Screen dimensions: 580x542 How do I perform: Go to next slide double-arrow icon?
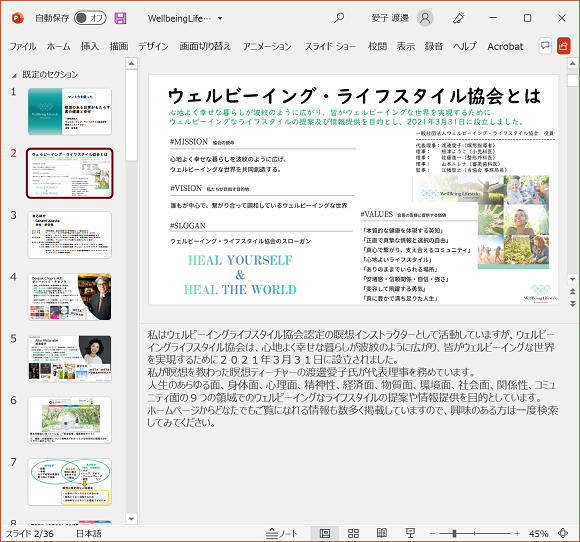click(573, 304)
